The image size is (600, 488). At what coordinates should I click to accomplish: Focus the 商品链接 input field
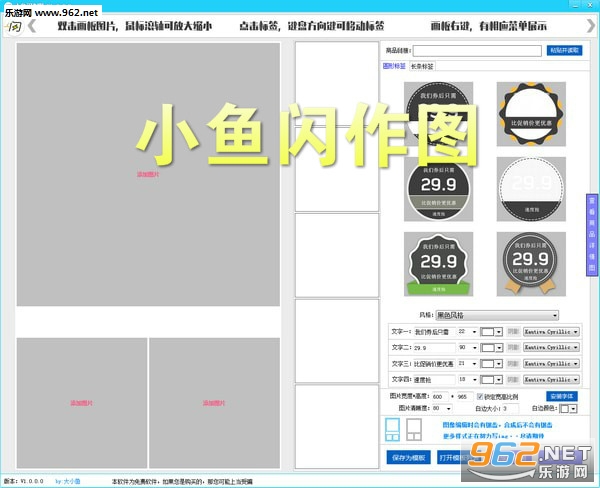(x=477, y=51)
